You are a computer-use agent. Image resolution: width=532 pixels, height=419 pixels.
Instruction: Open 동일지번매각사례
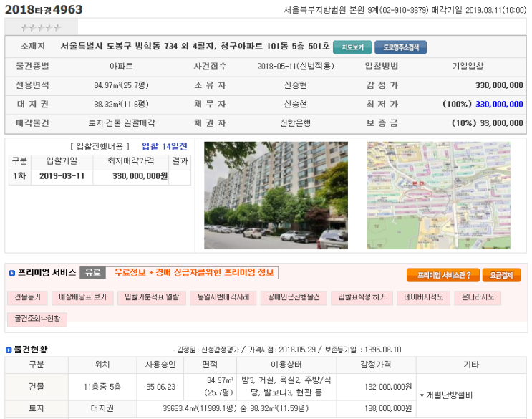click(x=223, y=297)
